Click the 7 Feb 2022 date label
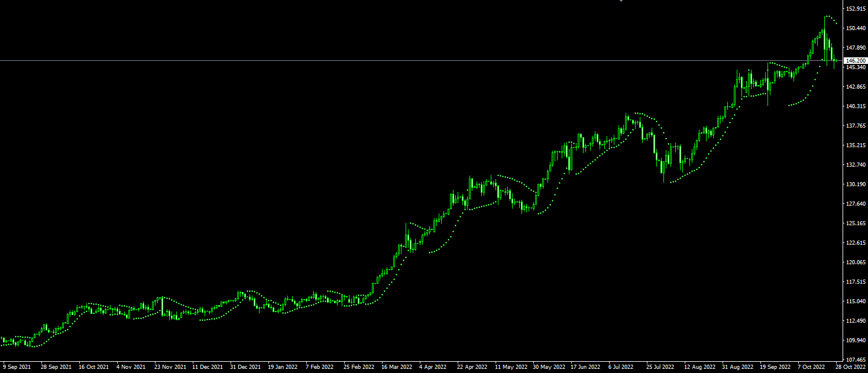868x373 pixels. pyautogui.click(x=321, y=367)
